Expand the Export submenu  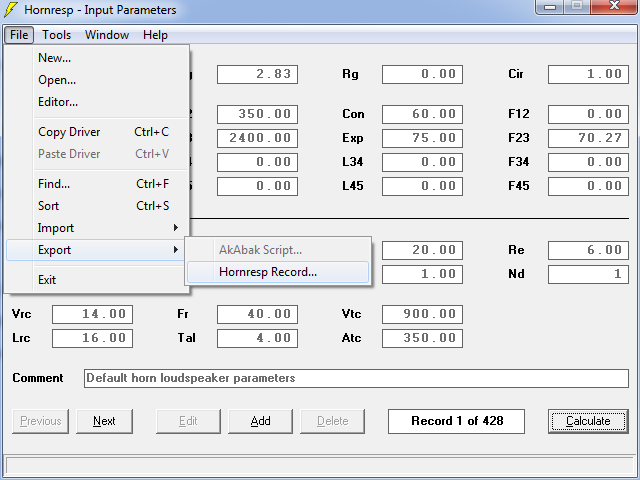[96, 250]
